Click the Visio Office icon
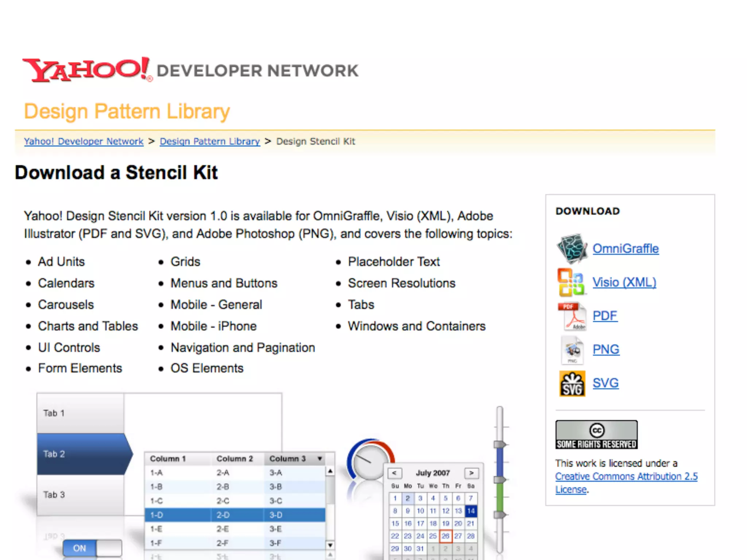This screenshot has height=560, width=747. [571, 282]
